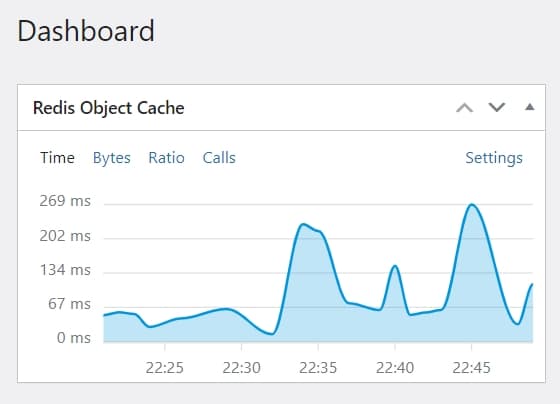560x404 pixels.
Task: Click the 22:35 time axis label
Action: coord(318,368)
